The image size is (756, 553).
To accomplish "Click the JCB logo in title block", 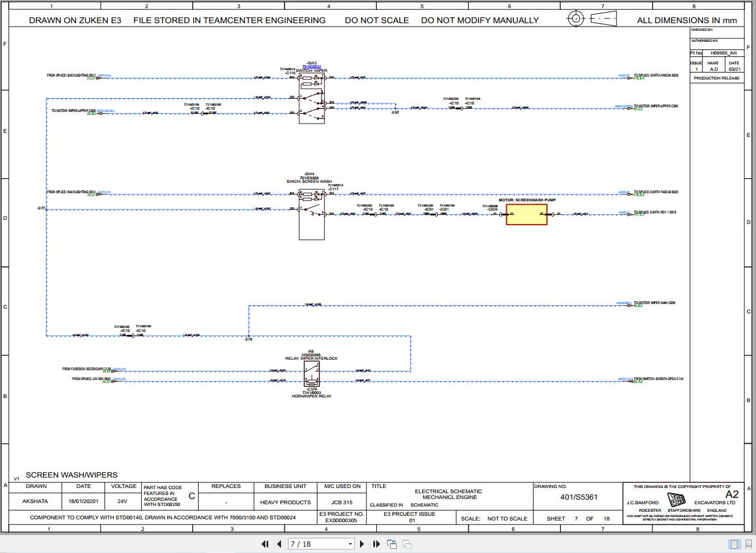I will [x=676, y=500].
